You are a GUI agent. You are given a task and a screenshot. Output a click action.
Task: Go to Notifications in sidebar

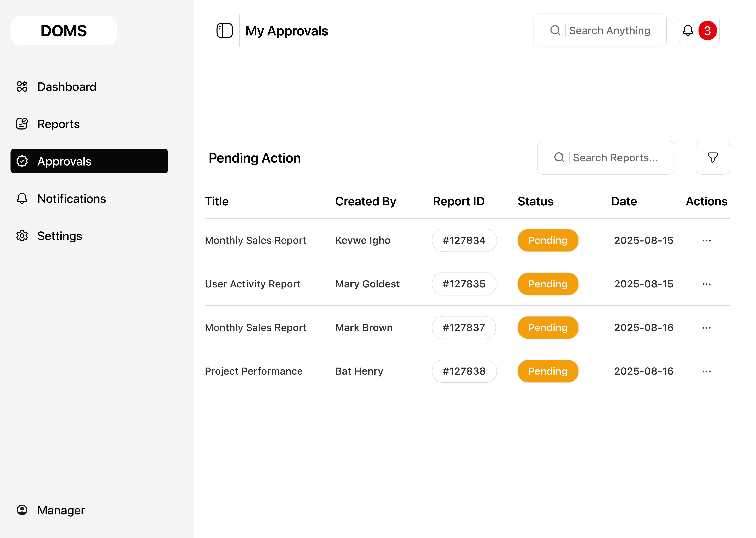[x=72, y=199]
